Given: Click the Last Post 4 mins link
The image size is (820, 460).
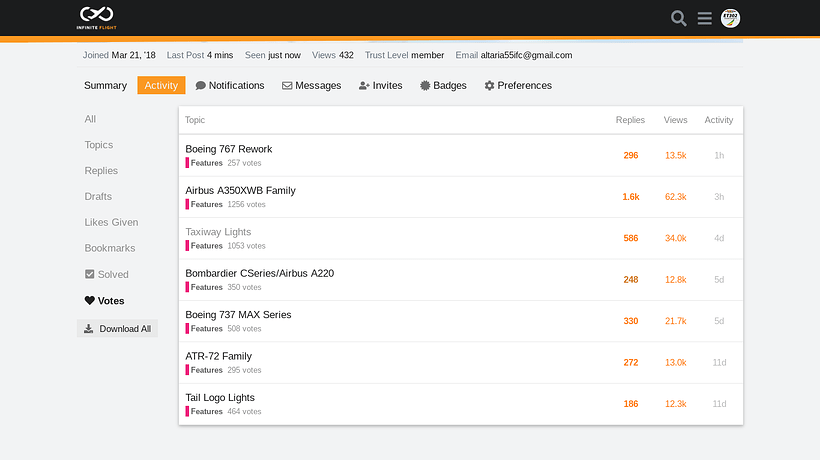Looking at the screenshot, I should [x=200, y=55].
